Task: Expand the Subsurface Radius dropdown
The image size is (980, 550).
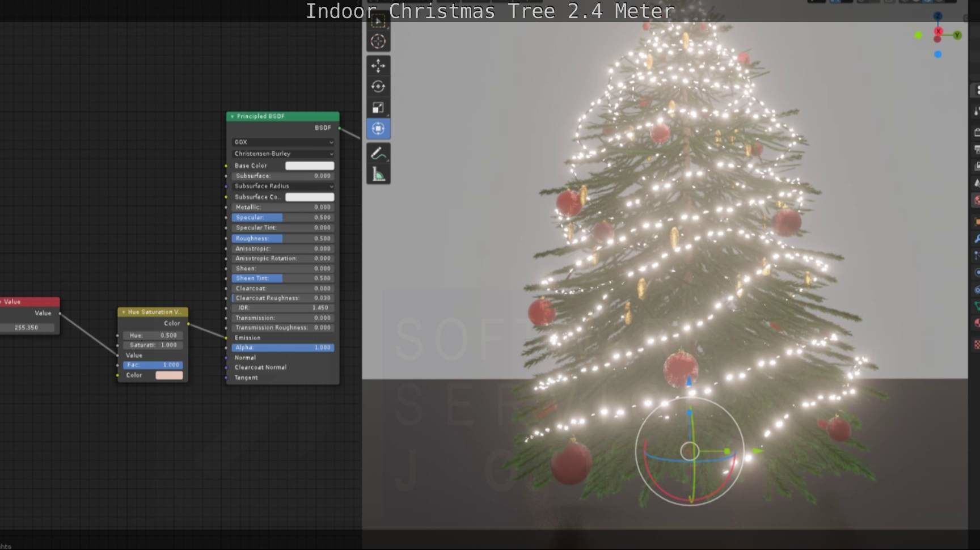Action: click(283, 186)
